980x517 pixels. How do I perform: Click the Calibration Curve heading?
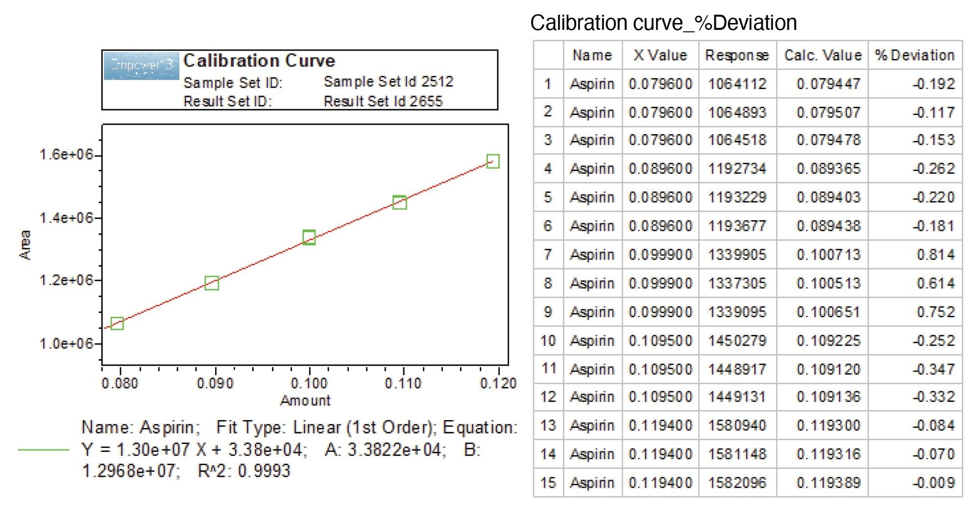point(259,61)
